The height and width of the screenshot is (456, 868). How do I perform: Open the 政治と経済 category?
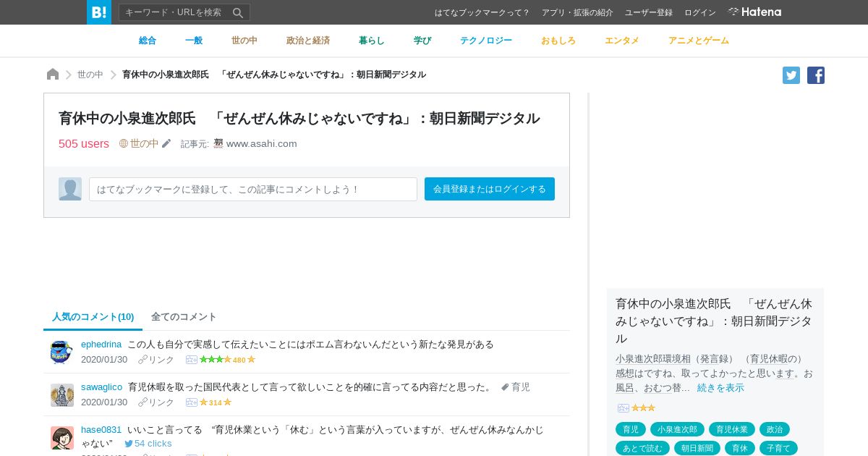tap(308, 41)
